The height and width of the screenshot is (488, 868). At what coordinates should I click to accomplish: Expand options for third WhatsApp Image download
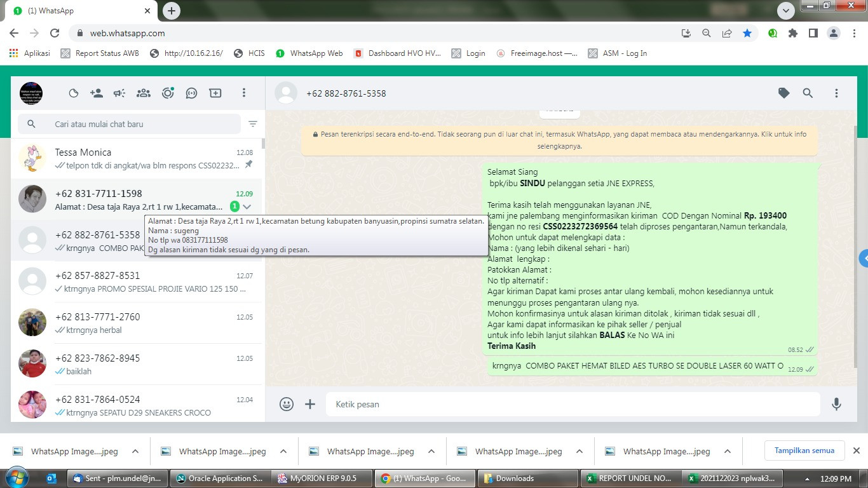coord(431,451)
